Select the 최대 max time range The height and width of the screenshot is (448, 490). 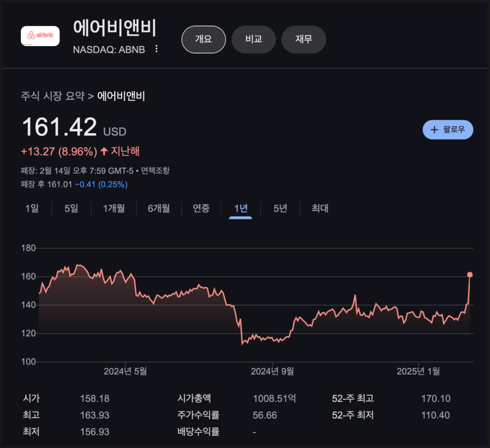click(320, 208)
